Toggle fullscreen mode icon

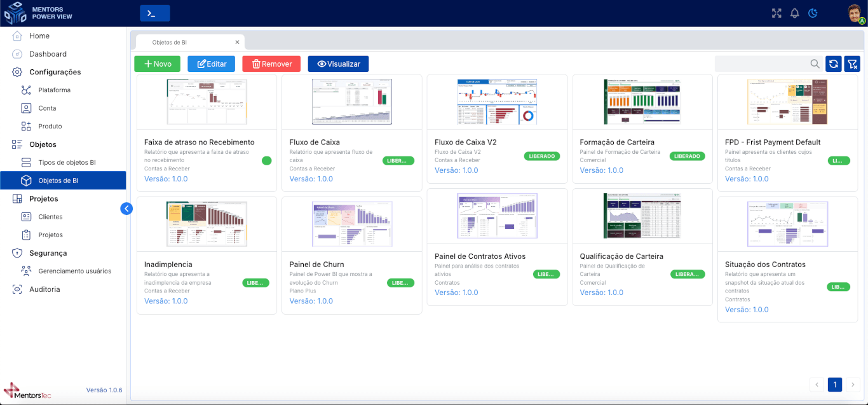click(776, 13)
